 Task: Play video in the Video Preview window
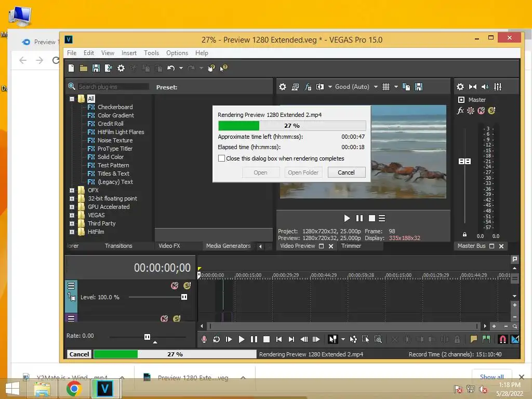(x=347, y=218)
